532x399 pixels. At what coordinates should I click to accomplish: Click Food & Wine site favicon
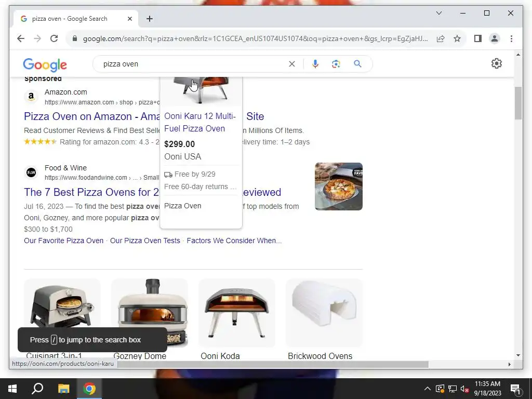(31, 172)
